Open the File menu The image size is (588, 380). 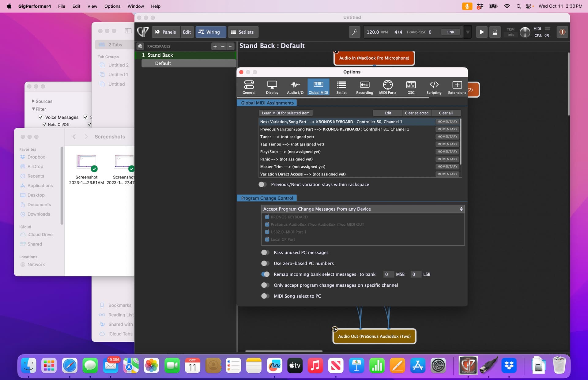pyautogui.click(x=62, y=6)
